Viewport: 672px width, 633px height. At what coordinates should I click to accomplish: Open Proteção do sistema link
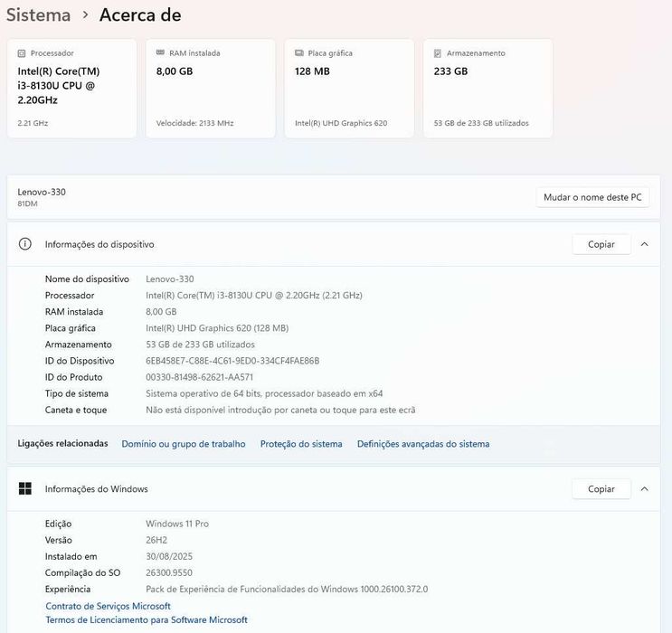(301, 444)
